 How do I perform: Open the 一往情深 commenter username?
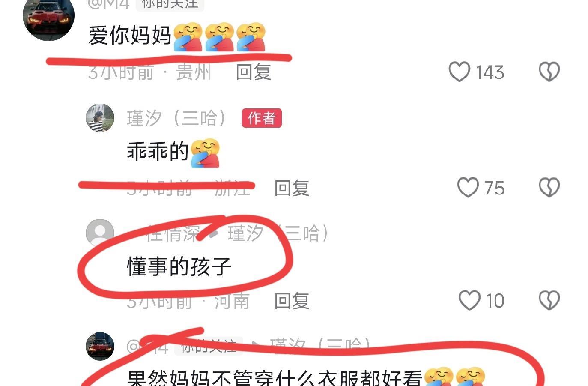click(x=163, y=234)
